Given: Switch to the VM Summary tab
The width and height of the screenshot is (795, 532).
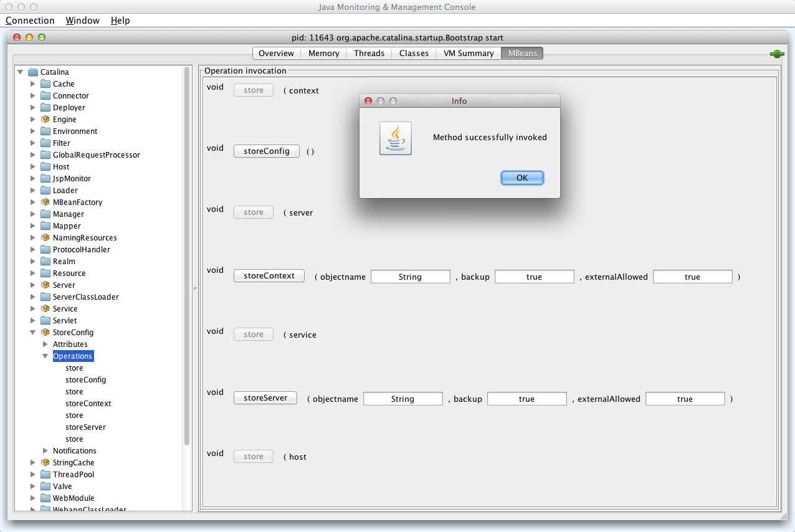Looking at the screenshot, I should [469, 54].
